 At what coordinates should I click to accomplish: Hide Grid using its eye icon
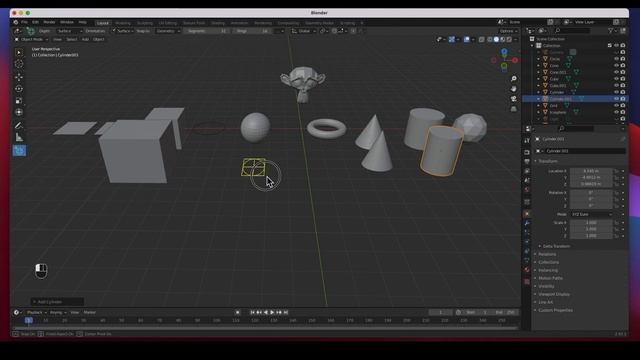(x=616, y=105)
